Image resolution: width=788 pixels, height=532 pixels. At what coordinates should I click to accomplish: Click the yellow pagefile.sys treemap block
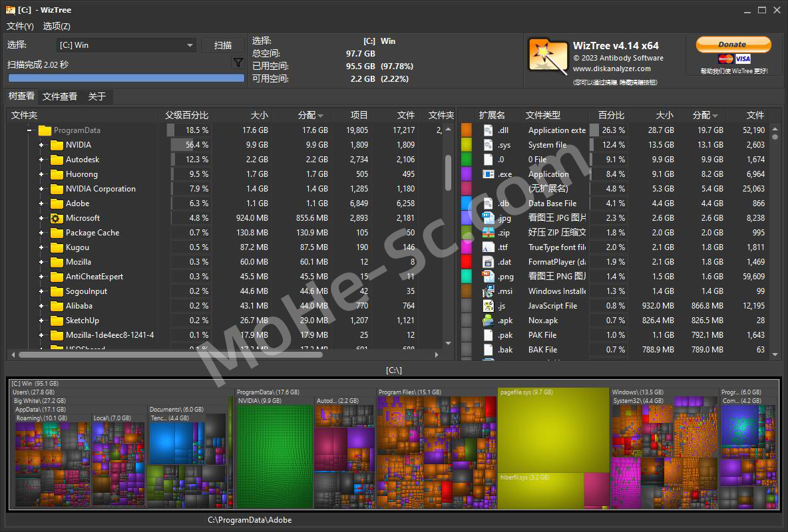point(553,430)
